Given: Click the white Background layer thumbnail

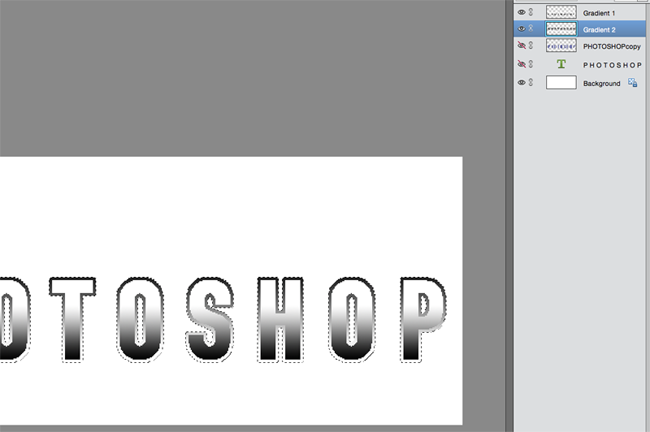Looking at the screenshot, I should coord(561,83).
